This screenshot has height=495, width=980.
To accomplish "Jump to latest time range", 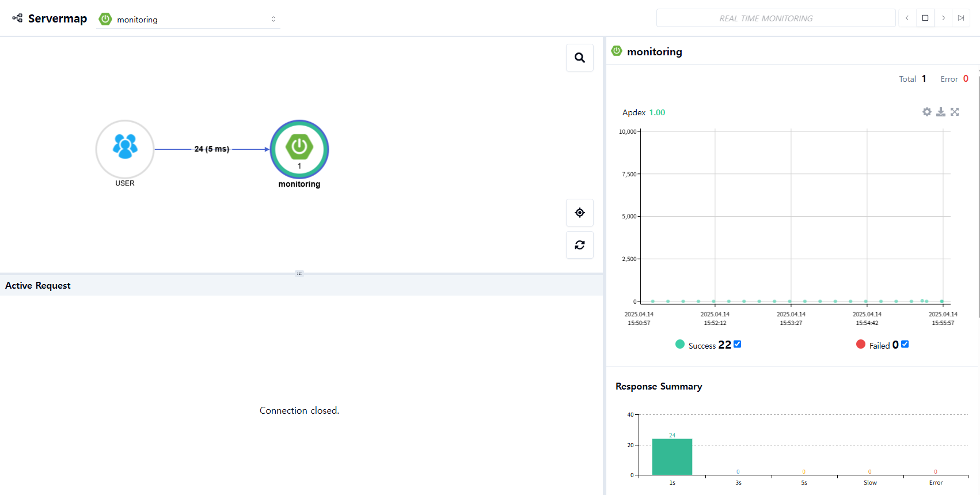I will pos(961,18).
